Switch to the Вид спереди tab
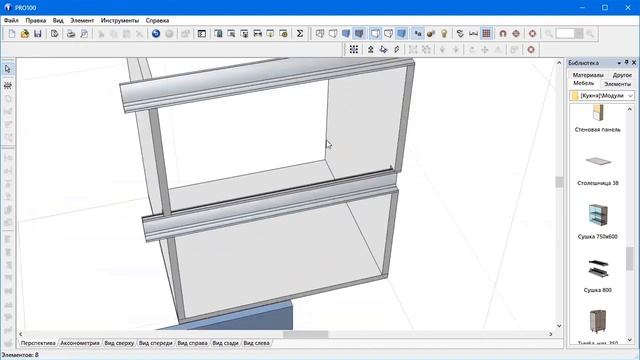Image resolution: width=640 pixels, height=360 pixels. click(x=156, y=343)
